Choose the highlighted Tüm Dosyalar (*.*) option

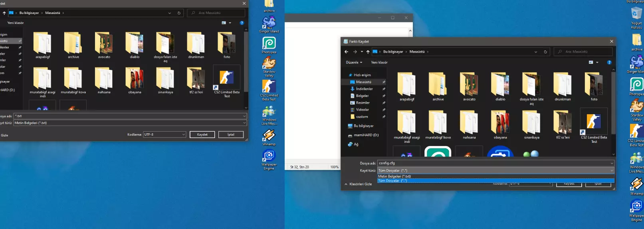tap(392, 181)
